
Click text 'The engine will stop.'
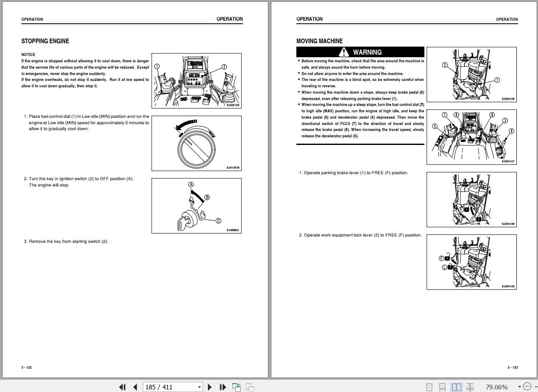tap(49, 185)
